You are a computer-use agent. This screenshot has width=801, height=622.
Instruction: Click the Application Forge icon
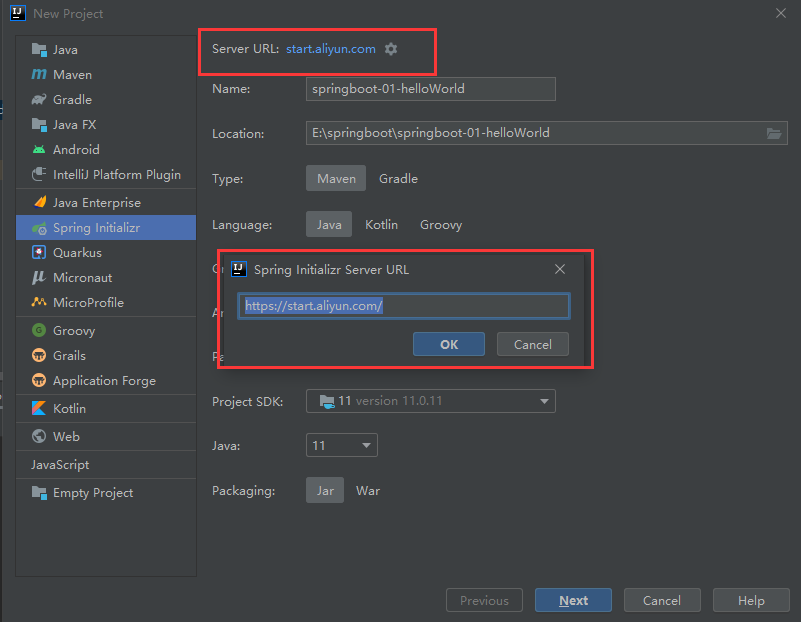point(39,380)
